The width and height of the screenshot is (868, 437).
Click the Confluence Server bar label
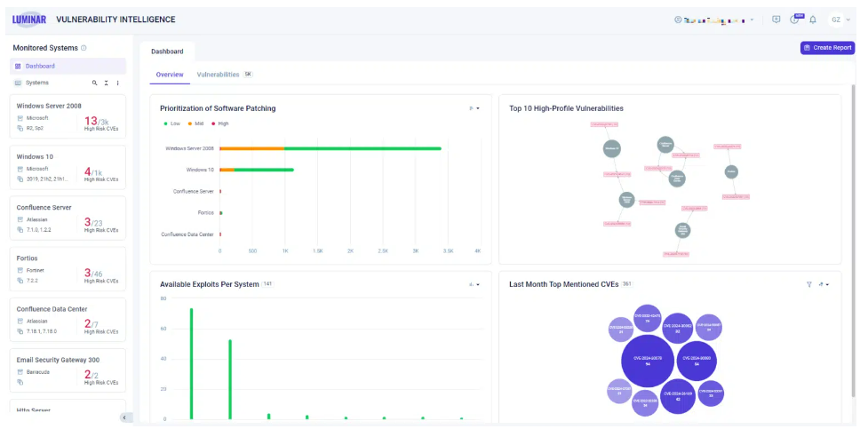pyautogui.click(x=193, y=191)
